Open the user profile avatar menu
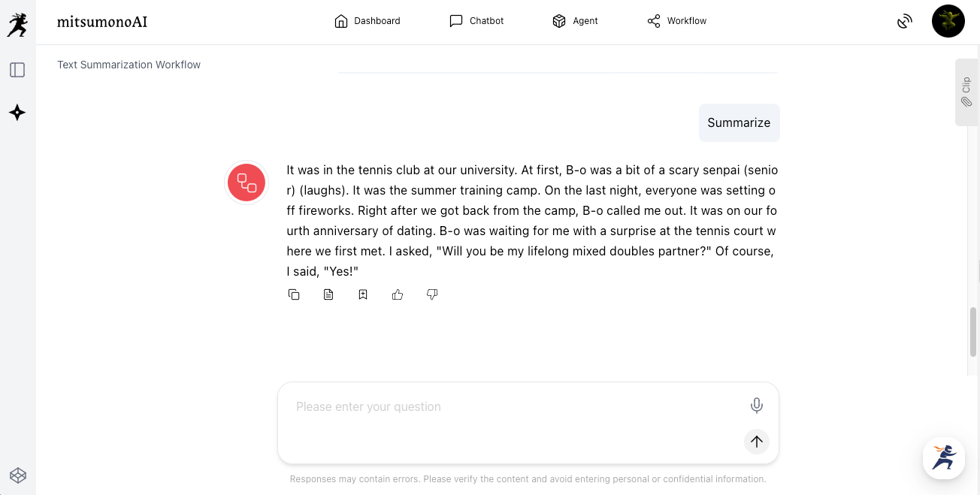 (948, 21)
